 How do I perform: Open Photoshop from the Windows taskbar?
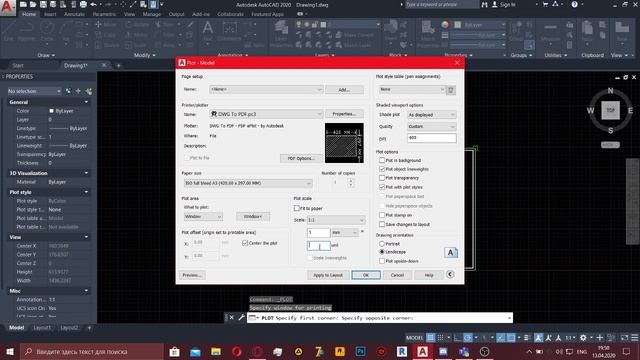coord(360,351)
